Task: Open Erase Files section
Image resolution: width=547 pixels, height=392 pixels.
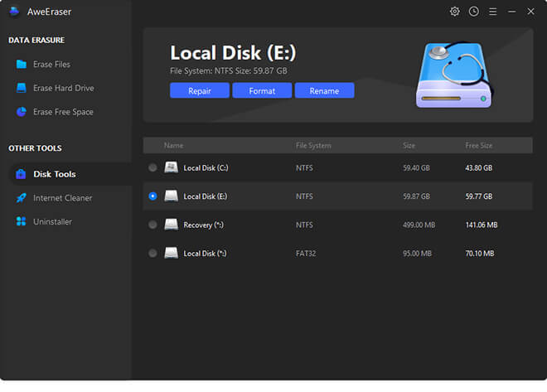Action: tap(51, 64)
